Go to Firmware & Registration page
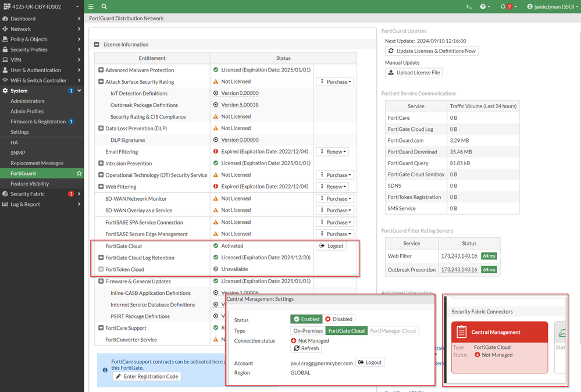This screenshot has width=581, height=392. point(41,122)
